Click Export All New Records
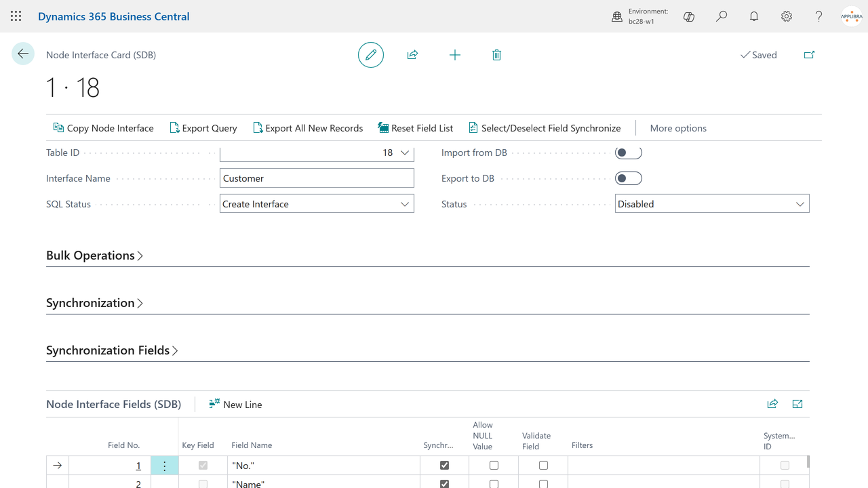The width and height of the screenshot is (868, 488). tap(308, 128)
